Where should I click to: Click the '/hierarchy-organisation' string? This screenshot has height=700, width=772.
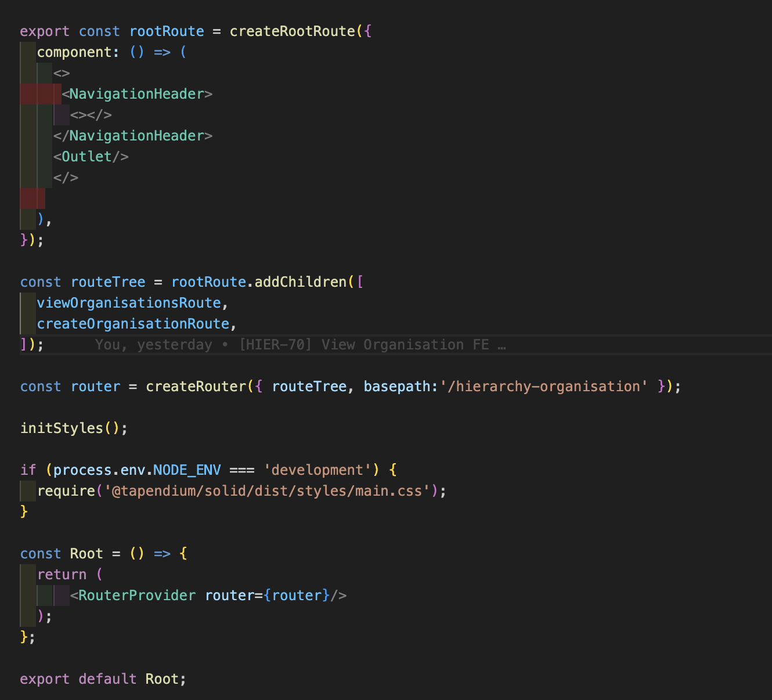[x=543, y=387]
